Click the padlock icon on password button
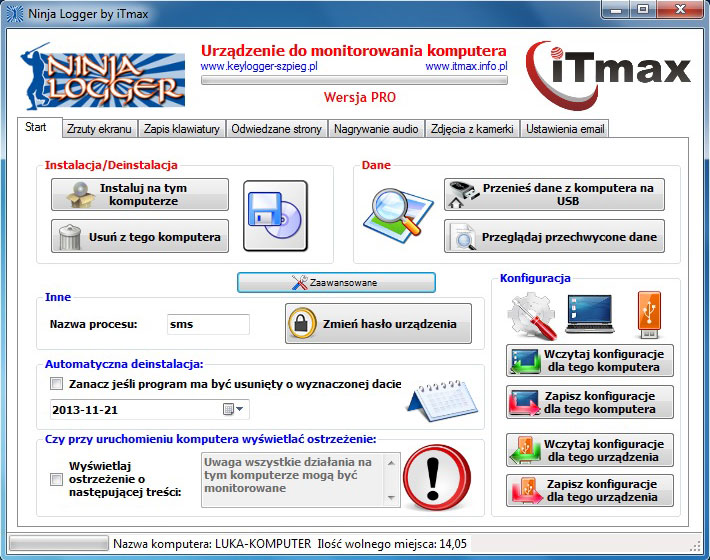 tap(302, 323)
